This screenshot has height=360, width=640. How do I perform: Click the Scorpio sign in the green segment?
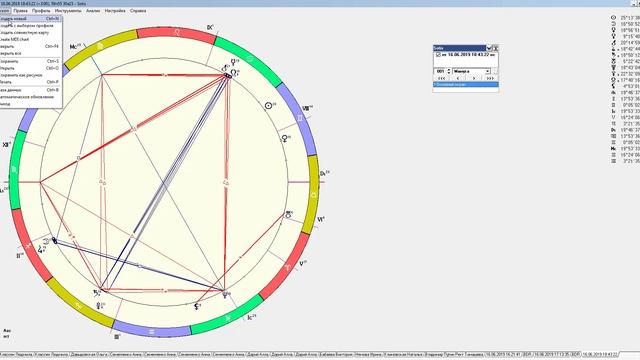[14, 169]
